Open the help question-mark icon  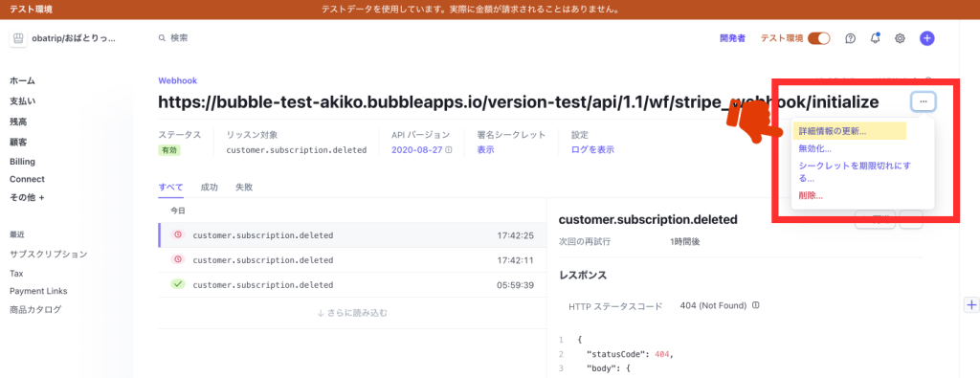click(x=850, y=38)
